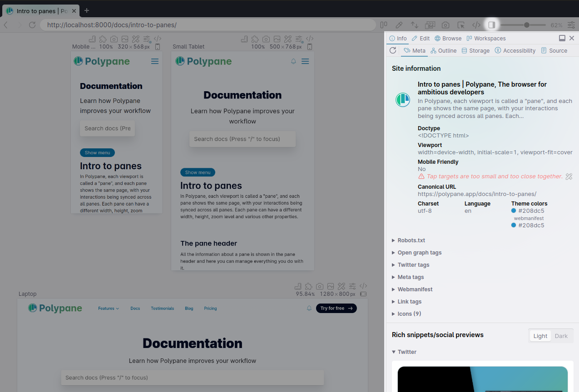The height and width of the screenshot is (392, 579).
Task: Expand the Robots.txt section
Action: [408, 240]
